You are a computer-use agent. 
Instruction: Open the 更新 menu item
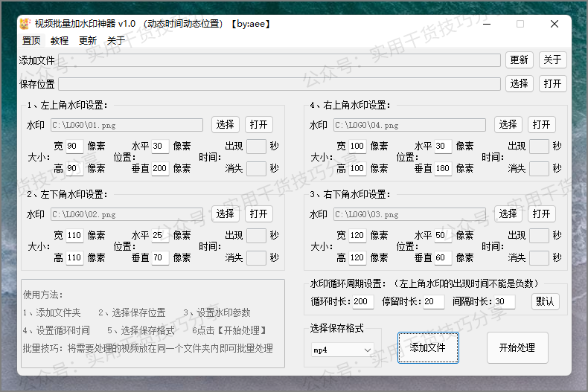click(x=88, y=40)
